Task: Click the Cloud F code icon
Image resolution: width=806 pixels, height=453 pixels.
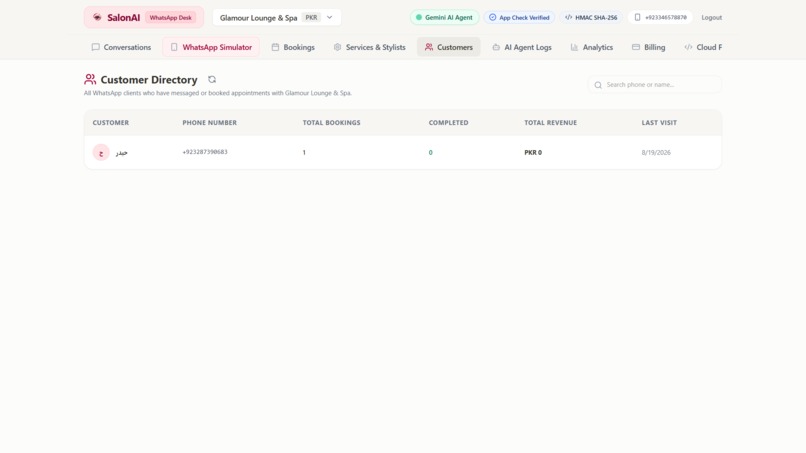Action: (688, 47)
